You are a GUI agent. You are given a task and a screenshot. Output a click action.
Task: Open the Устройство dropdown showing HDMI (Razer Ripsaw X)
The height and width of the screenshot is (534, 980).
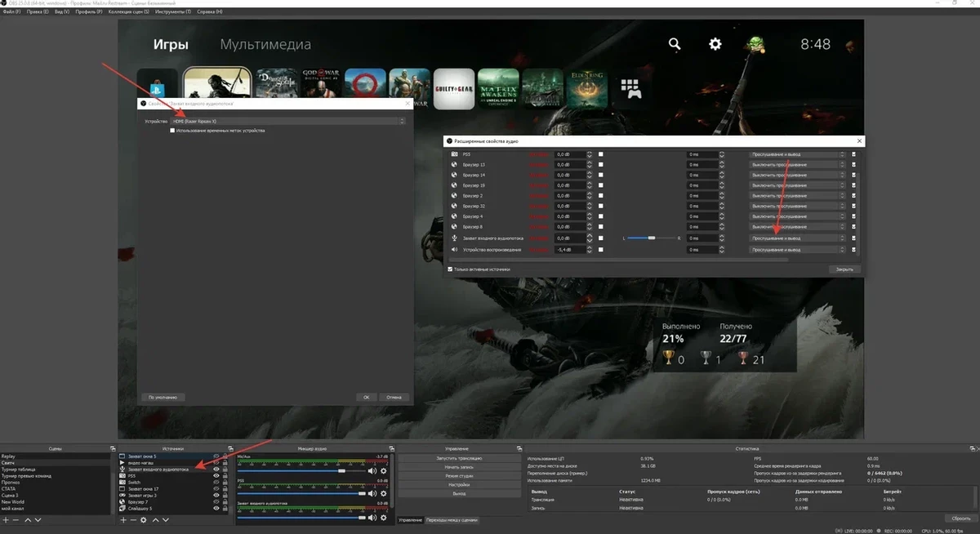point(287,121)
